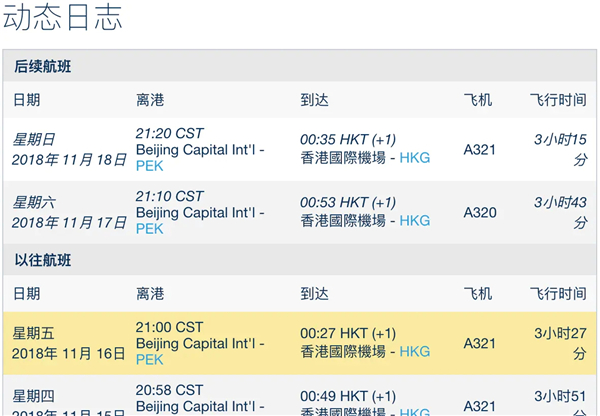Select the 2018年11月18日 flight date
The image size is (600, 416).
69,158
